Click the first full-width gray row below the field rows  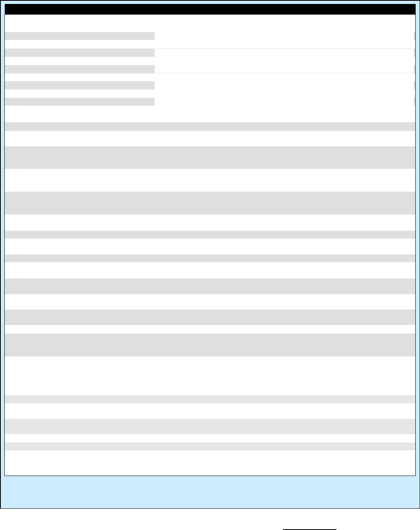[210, 127]
